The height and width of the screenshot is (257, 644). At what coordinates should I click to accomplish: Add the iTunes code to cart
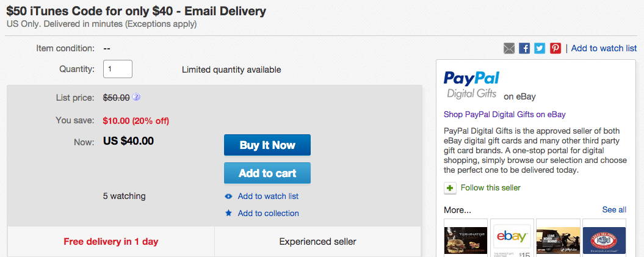tap(267, 173)
